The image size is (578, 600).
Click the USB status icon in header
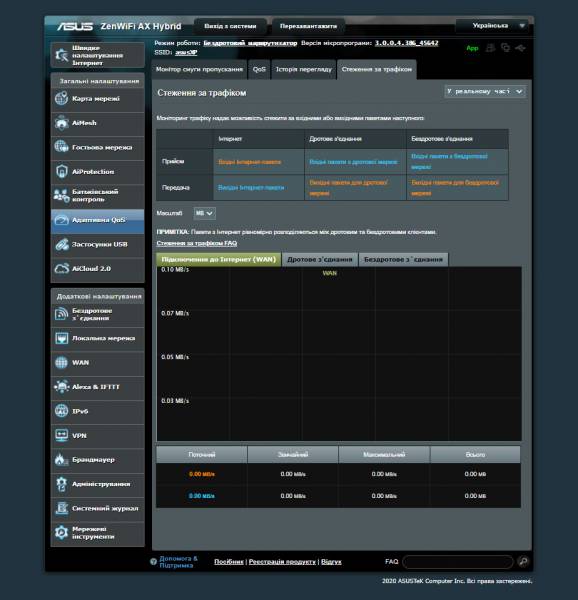520,48
